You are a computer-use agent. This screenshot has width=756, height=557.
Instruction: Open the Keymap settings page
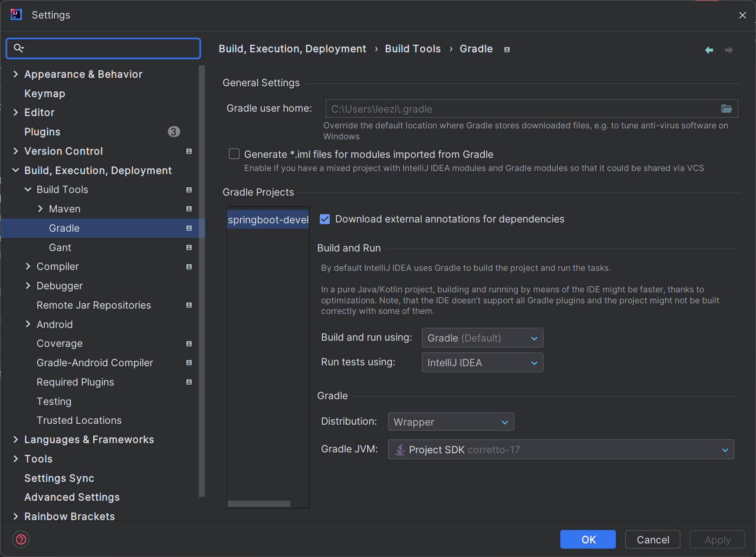coord(45,93)
